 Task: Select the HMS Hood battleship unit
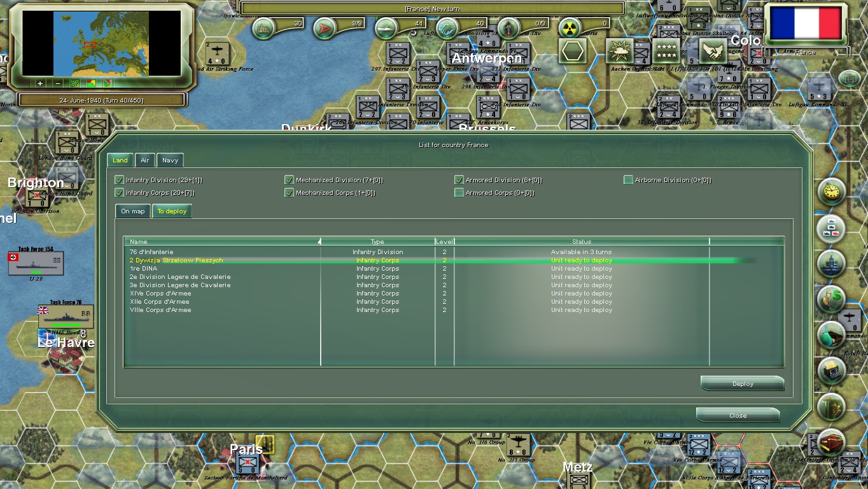pos(66,316)
